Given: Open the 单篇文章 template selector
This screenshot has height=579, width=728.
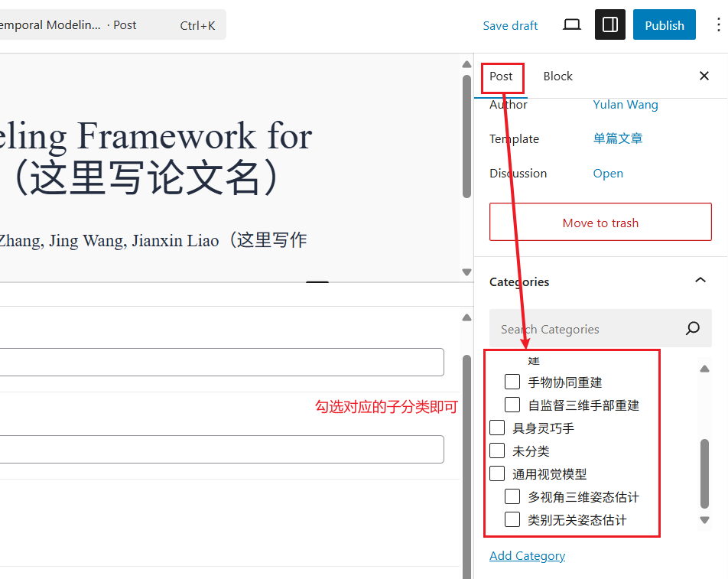Looking at the screenshot, I should 617,138.
